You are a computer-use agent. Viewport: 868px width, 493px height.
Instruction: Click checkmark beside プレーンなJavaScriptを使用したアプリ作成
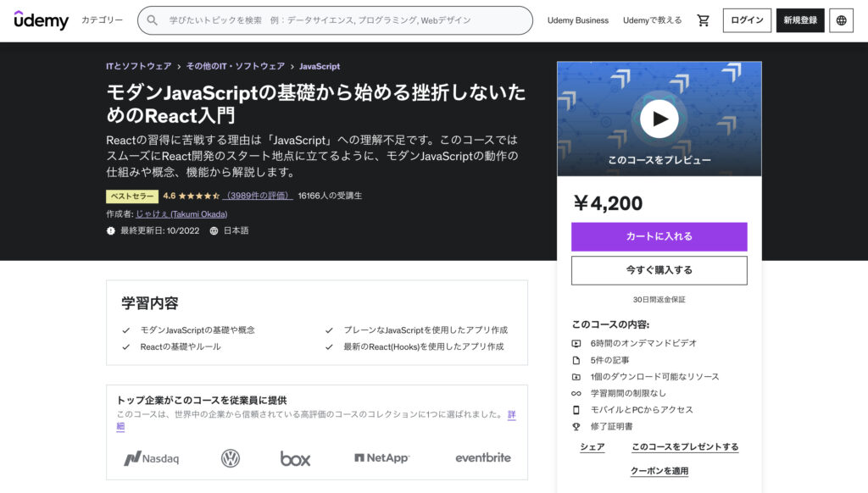pos(330,330)
